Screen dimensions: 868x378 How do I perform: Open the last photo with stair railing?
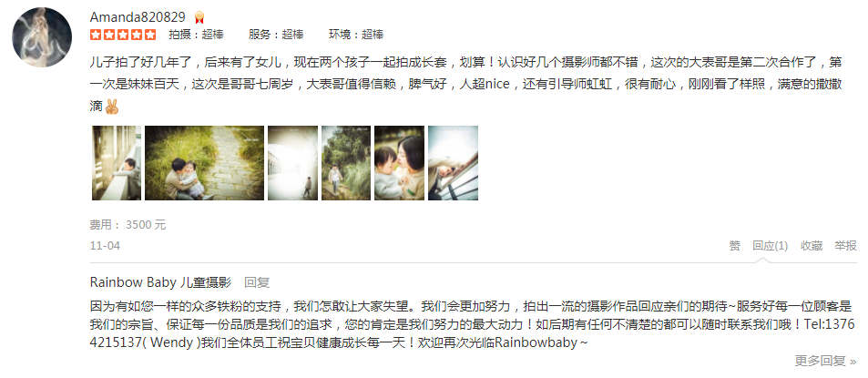click(x=453, y=163)
